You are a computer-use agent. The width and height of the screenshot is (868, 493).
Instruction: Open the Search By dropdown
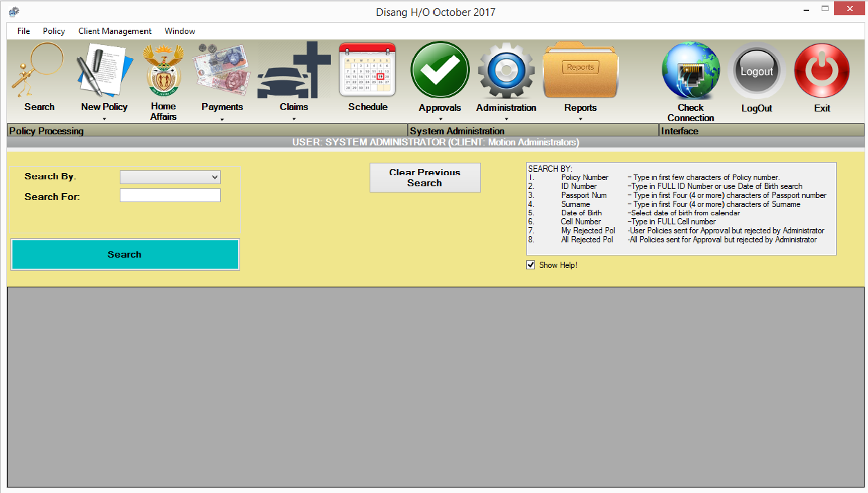(170, 177)
